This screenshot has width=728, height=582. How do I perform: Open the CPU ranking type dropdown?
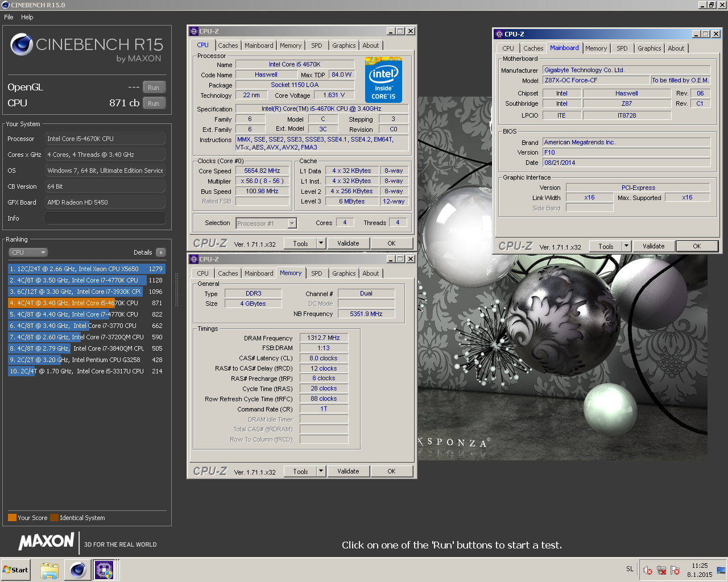point(28,252)
